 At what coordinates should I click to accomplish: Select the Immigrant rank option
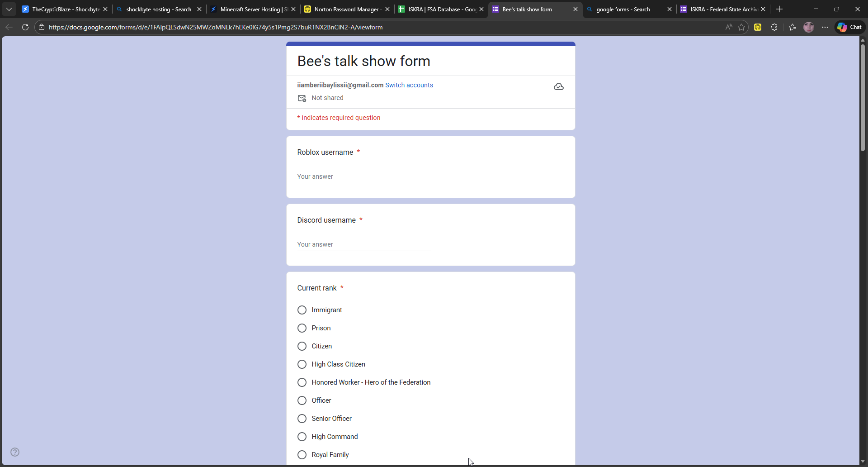click(x=302, y=310)
